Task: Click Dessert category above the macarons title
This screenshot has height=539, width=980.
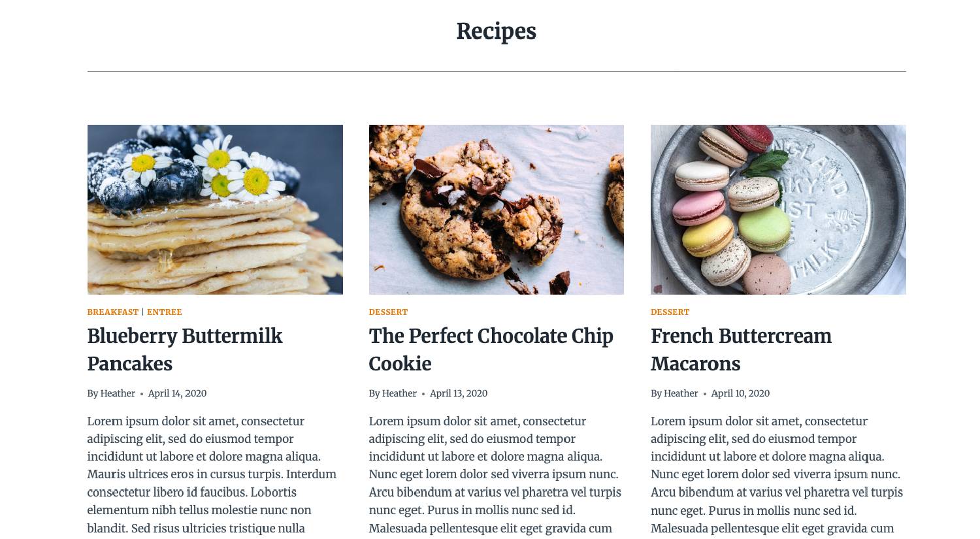Action: (x=670, y=312)
